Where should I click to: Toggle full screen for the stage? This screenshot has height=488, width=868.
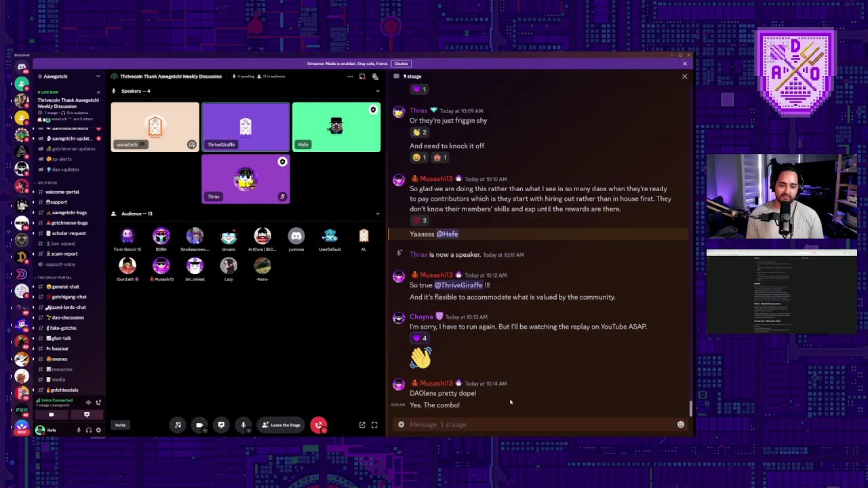pyautogui.click(x=374, y=425)
